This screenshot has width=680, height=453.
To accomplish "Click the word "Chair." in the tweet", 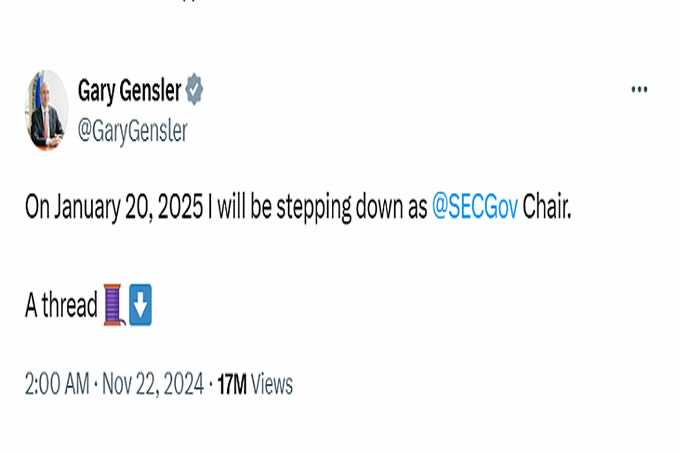I will click(547, 208).
